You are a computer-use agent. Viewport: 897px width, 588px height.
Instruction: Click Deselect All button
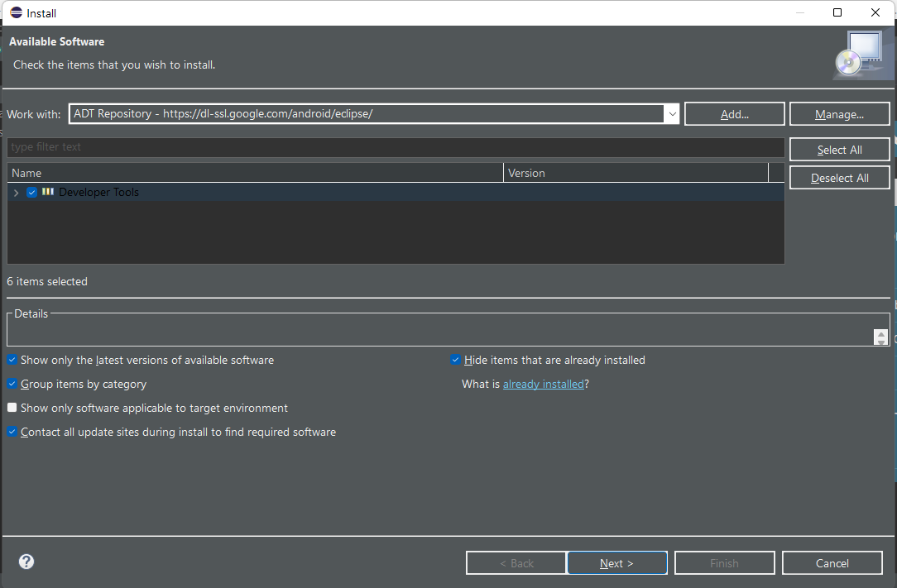coord(839,178)
